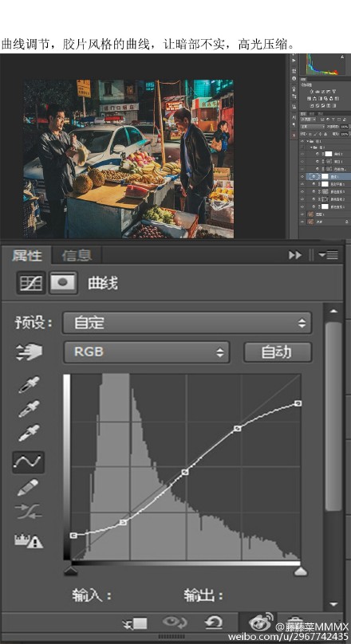This screenshot has height=644, width=351.
Task: Activate the on-image hand adjustment tool
Action: tap(29, 352)
